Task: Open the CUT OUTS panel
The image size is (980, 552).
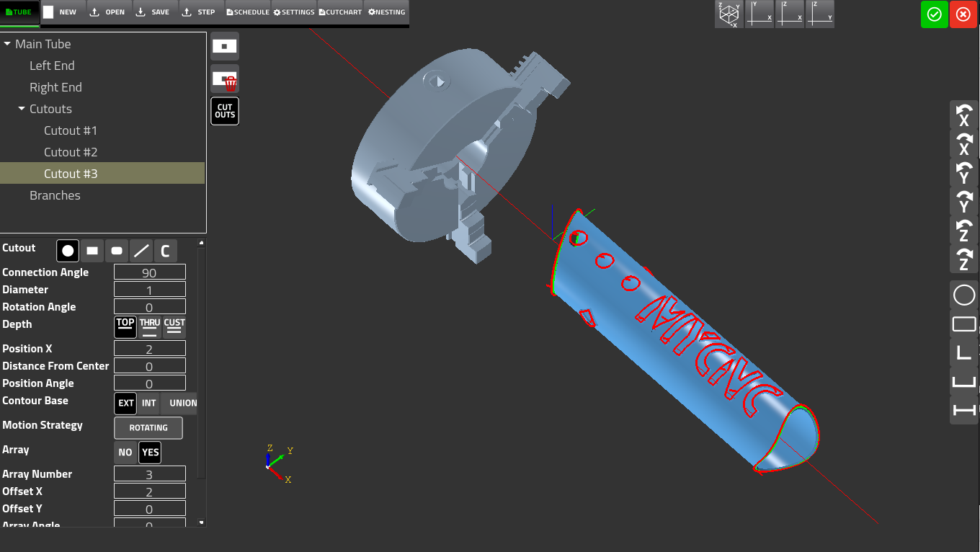Action: 224,111
